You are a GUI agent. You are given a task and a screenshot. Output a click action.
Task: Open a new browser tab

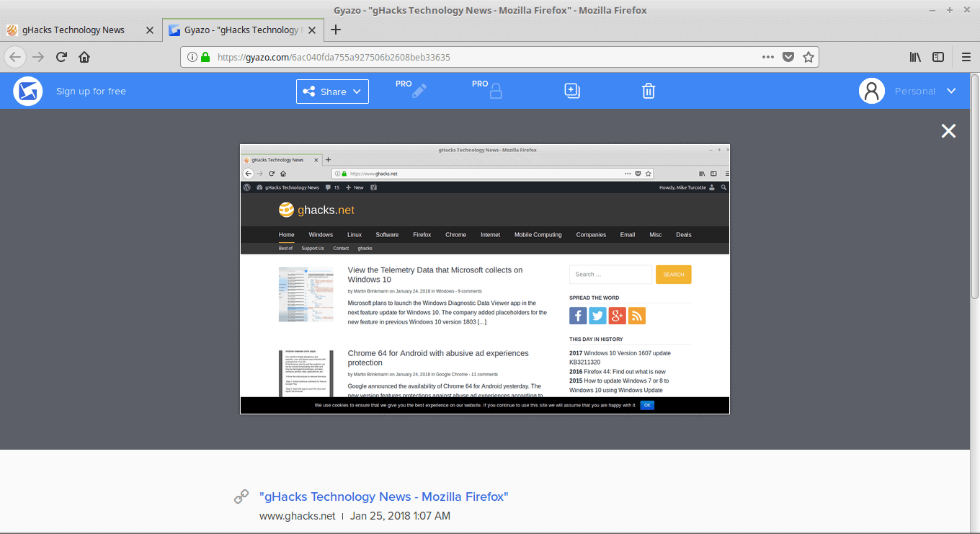click(336, 30)
